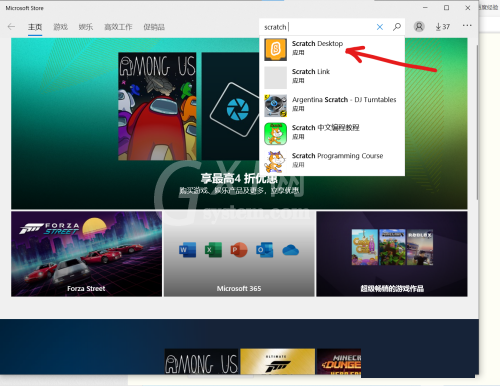The width and height of the screenshot is (500, 386).
Task: Select Scratch Desktop suggestion
Action: pos(332,49)
